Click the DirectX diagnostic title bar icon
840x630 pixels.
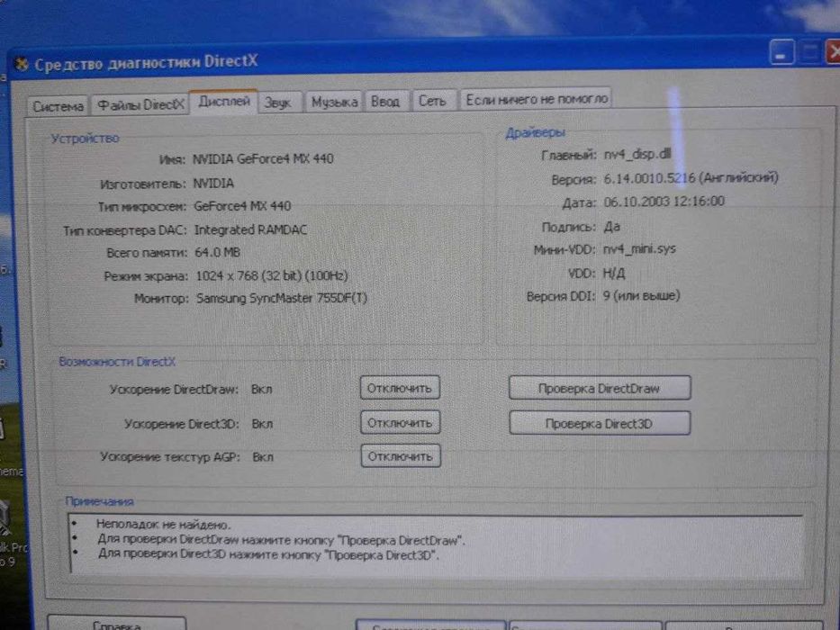[x=22, y=64]
